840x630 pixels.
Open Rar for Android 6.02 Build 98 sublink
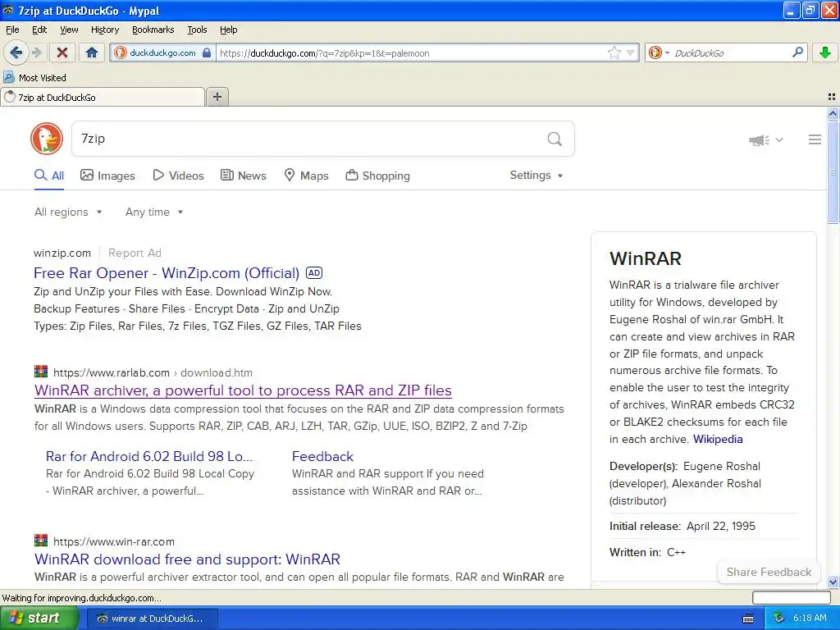click(x=149, y=456)
